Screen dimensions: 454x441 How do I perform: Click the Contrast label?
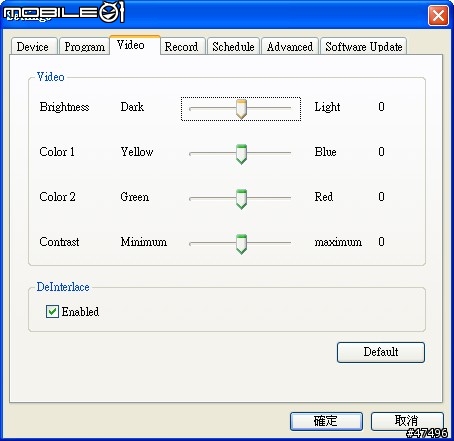coord(59,242)
